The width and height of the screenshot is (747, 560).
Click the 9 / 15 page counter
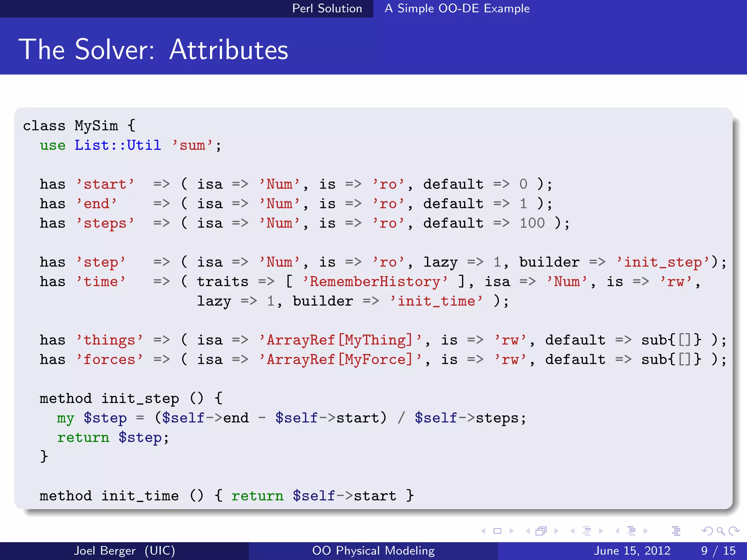click(718, 551)
